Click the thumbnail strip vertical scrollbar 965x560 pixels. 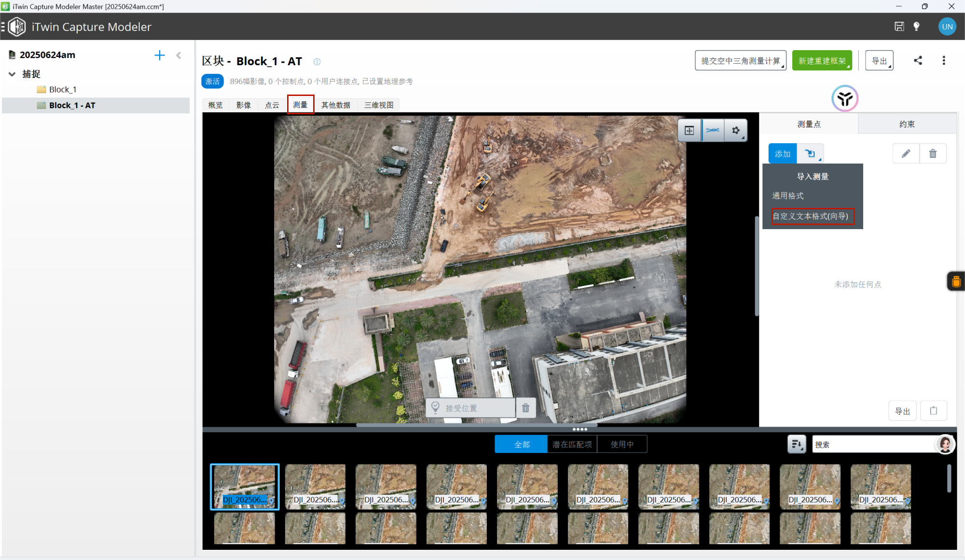click(x=949, y=478)
